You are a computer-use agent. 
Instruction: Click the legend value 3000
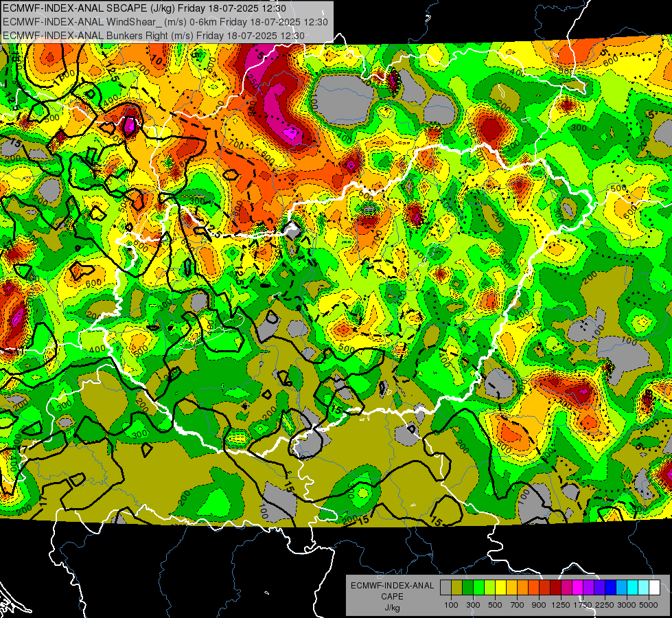tap(627, 605)
